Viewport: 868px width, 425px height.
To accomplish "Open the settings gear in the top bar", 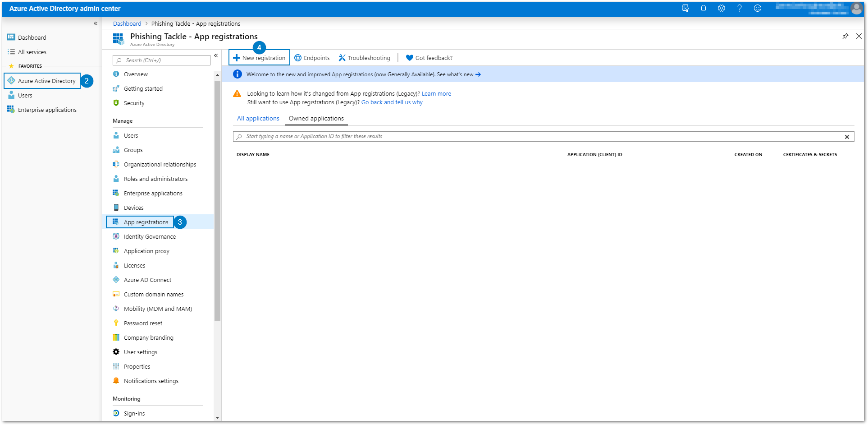I will click(x=722, y=8).
